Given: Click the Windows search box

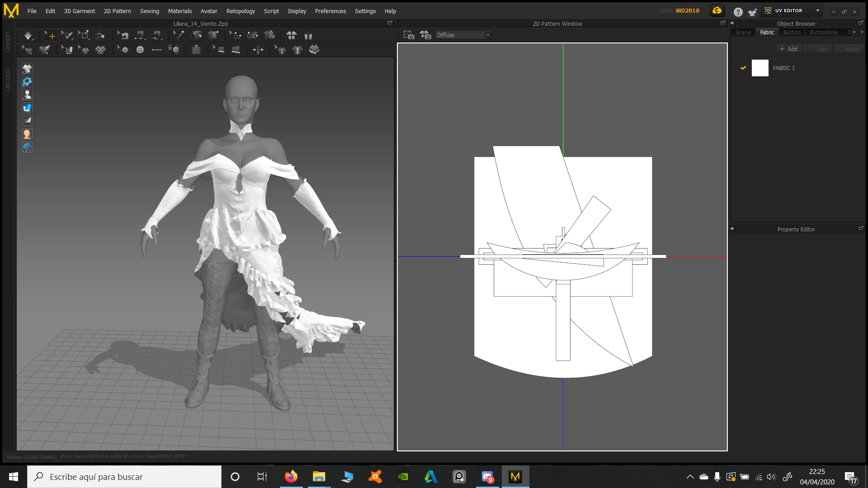Looking at the screenshot, I should tap(124, 477).
